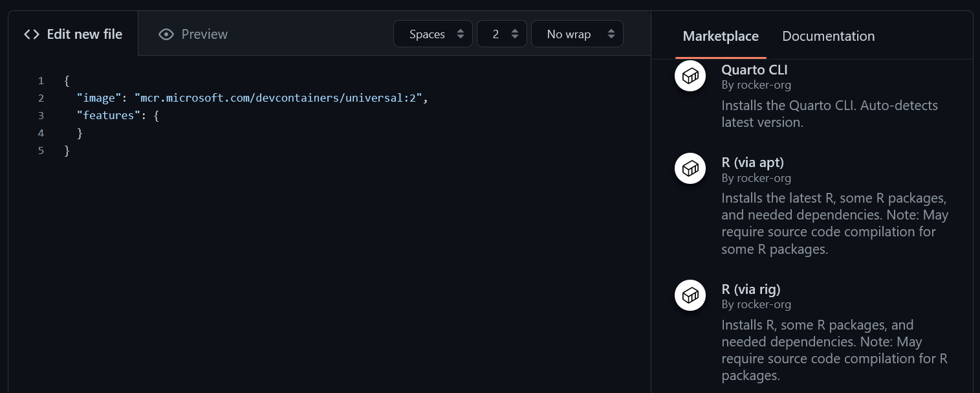The image size is (980, 393).
Task: Click the code brackets icon beside Edit new file
Action: (30, 34)
